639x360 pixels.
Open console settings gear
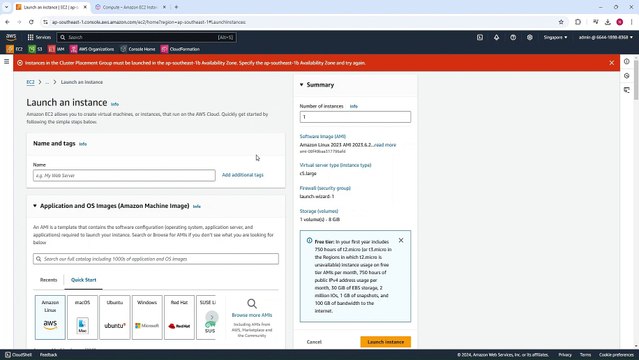529,37
